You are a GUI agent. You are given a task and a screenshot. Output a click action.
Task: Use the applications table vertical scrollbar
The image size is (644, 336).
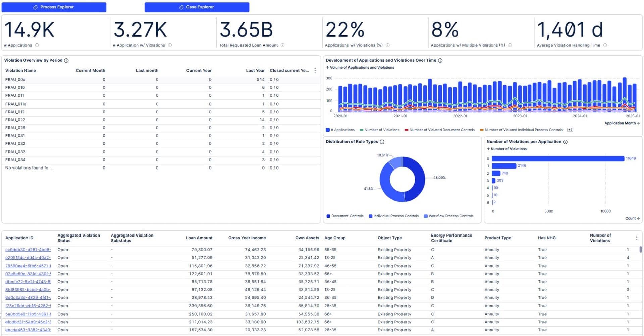(x=641, y=250)
